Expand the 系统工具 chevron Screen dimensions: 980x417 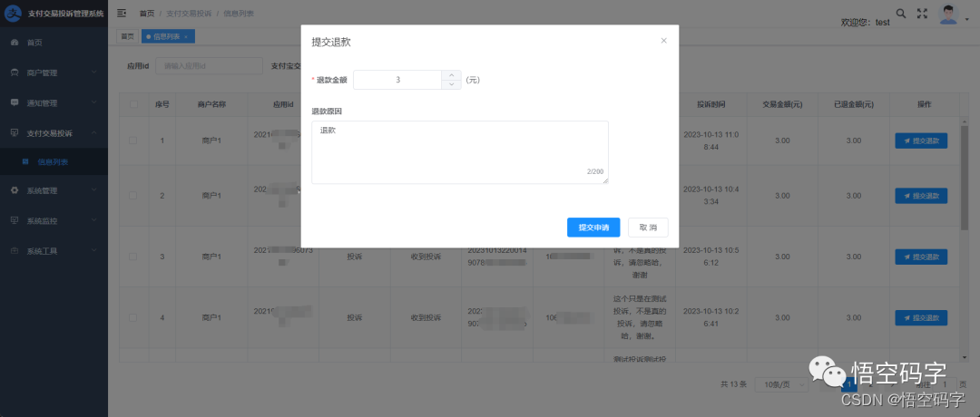pyautogui.click(x=93, y=250)
